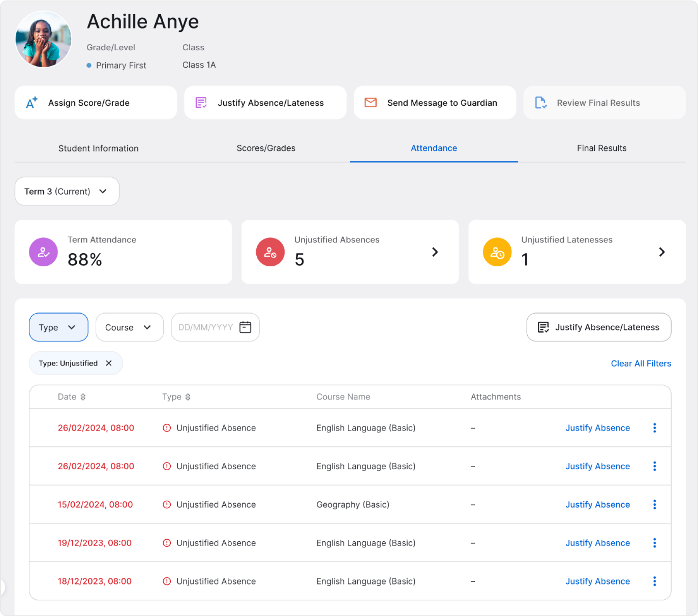Screen dimensions: 698x616
Task: Open the Course filter dropdown
Action: (x=129, y=327)
